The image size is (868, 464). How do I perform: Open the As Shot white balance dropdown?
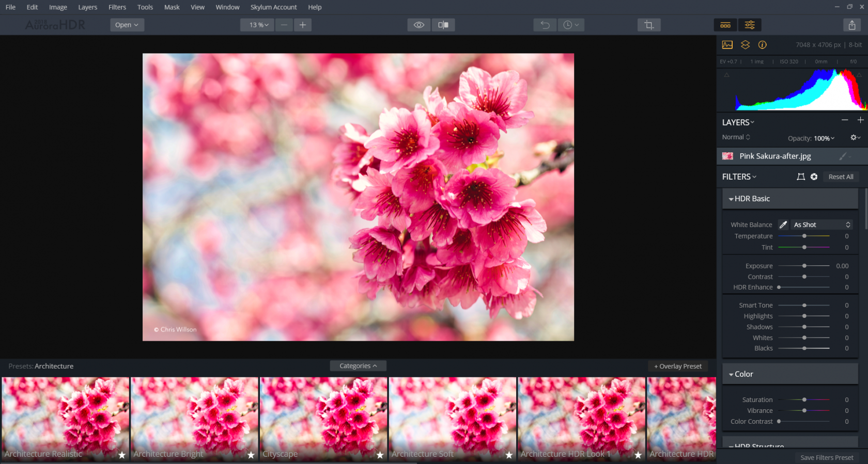coord(822,225)
